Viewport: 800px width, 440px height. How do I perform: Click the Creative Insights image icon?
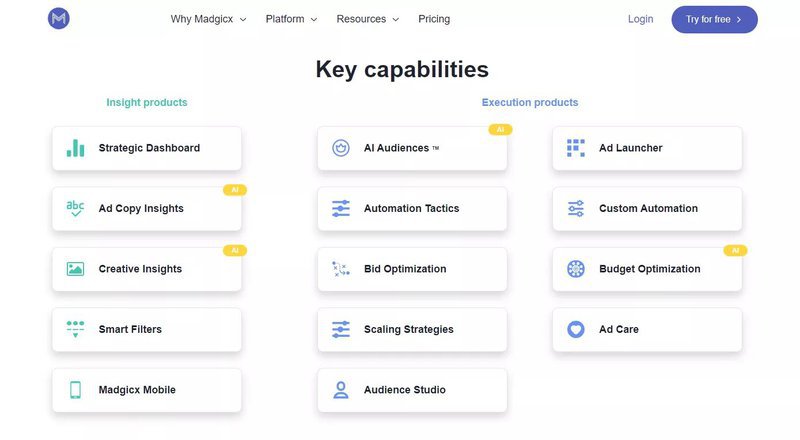click(76, 269)
